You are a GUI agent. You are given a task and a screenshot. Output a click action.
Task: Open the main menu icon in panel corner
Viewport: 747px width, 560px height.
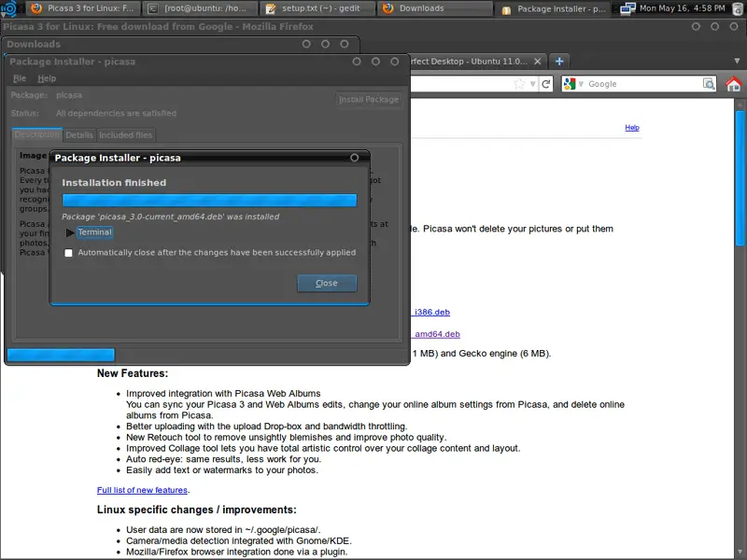[x=9, y=8]
